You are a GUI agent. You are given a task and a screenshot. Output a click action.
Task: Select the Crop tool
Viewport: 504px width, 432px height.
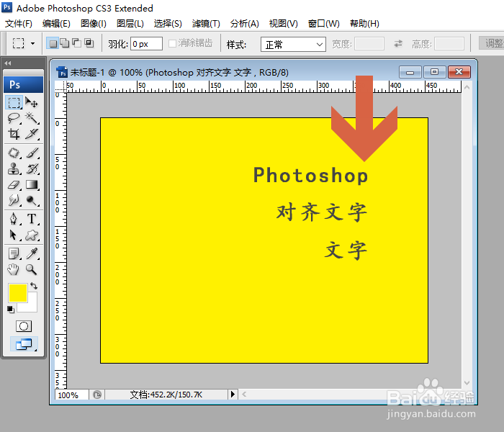coord(14,133)
